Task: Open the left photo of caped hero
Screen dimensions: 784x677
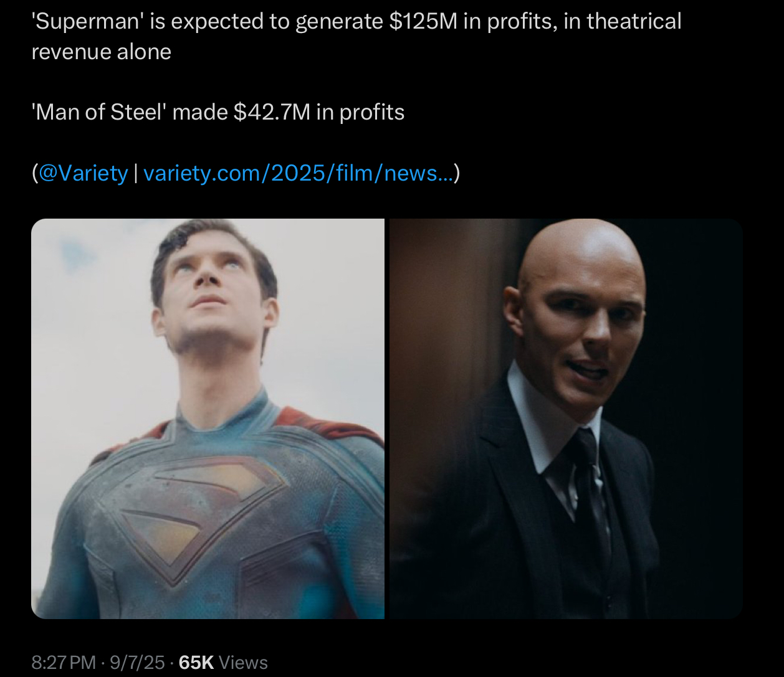Action: 208,419
